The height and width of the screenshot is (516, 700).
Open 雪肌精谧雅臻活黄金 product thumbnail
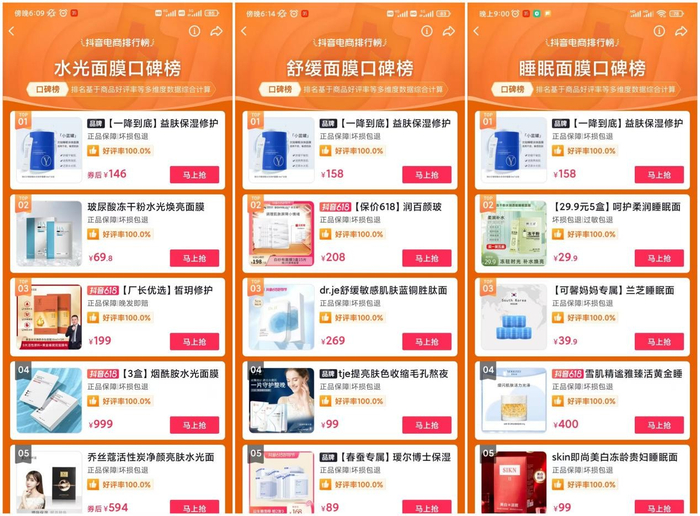(x=514, y=400)
